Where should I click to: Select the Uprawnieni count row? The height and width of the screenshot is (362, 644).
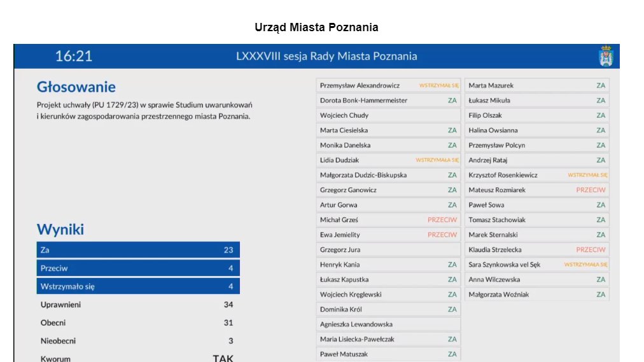137,305
